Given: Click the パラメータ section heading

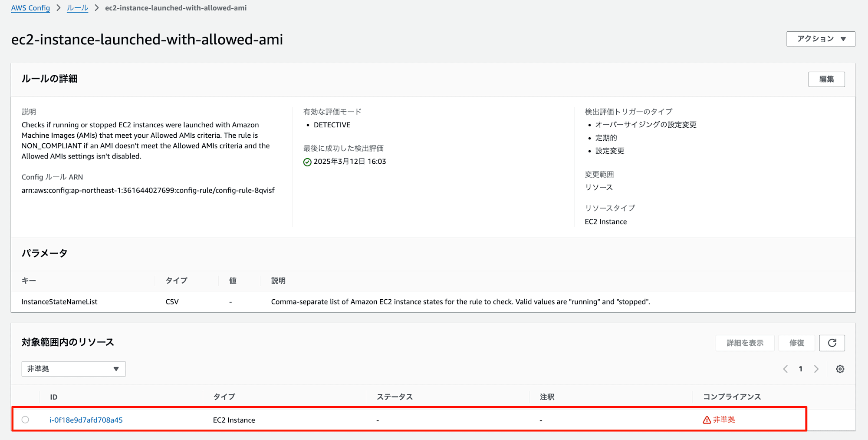Looking at the screenshot, I should (45, 253).
